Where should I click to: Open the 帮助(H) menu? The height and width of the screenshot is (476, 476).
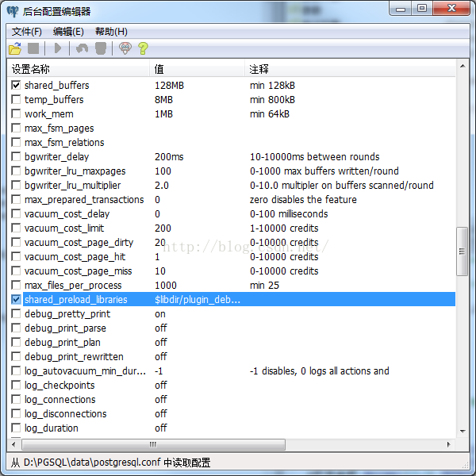click(x=111, y=32)
